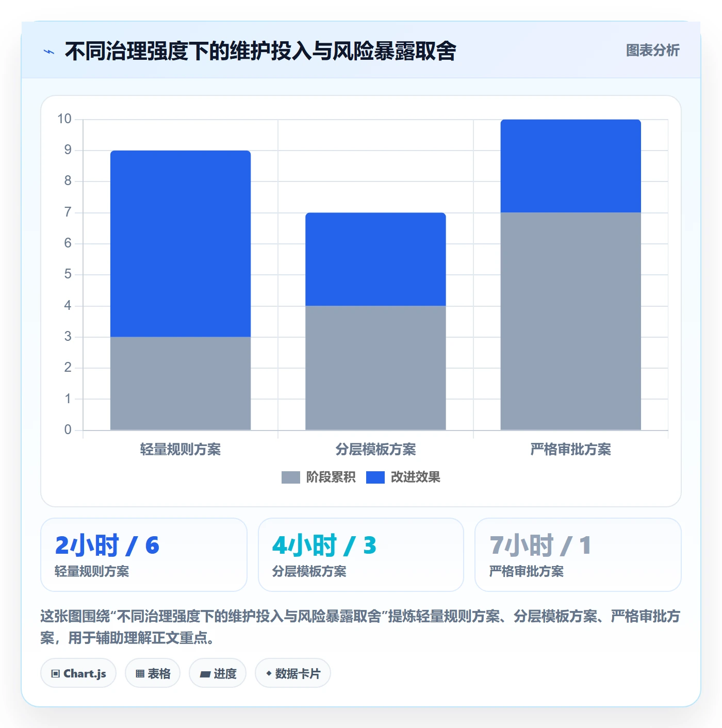Click the 表格 chip grid icon
The image size is (722, 728).
click(x=140, y=674)
